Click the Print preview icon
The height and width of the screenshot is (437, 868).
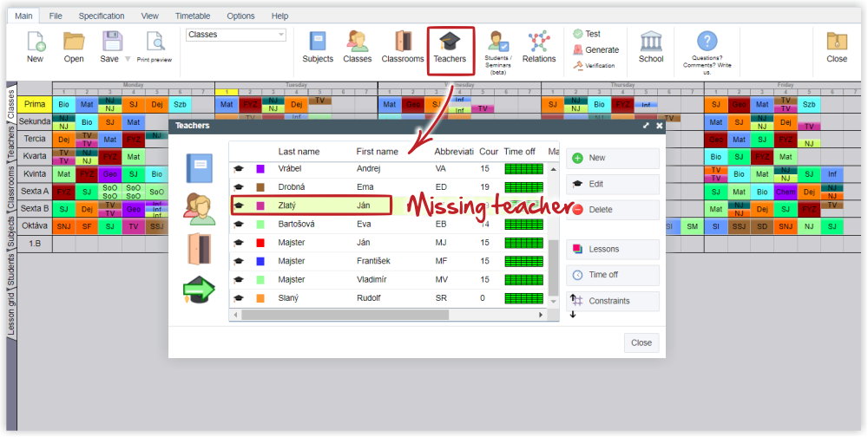point(155,48)
